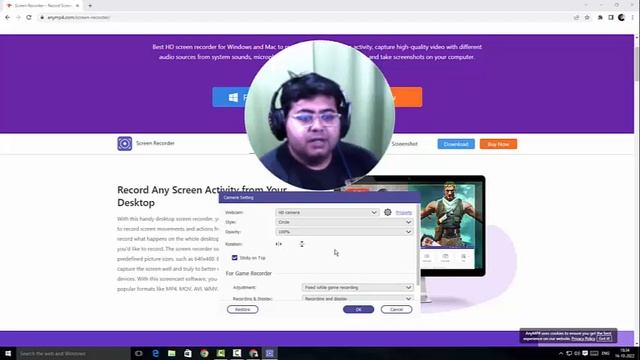The height and width of the screenshot is (360, 640).
Task: Go back in the browser
Action: (8, 18)
